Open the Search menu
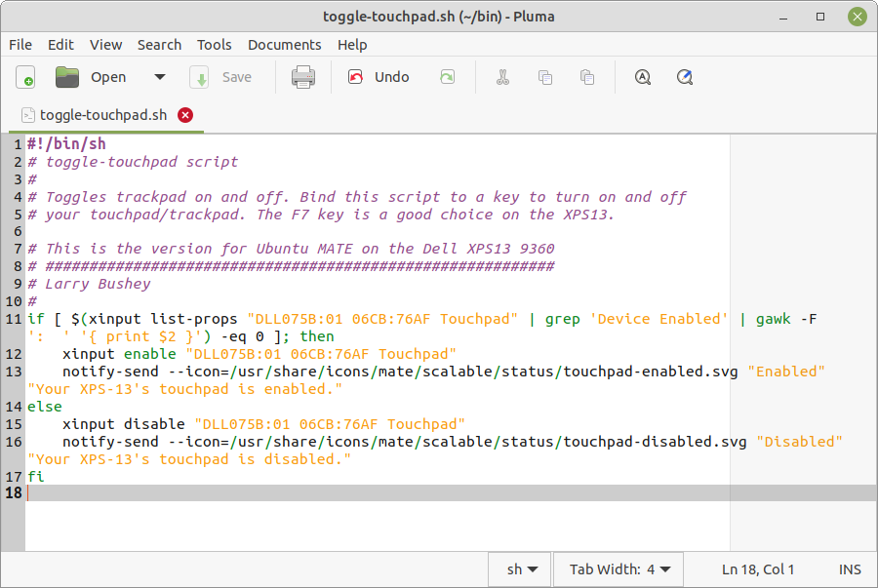878x588 pixels. (x=159, y=44)
